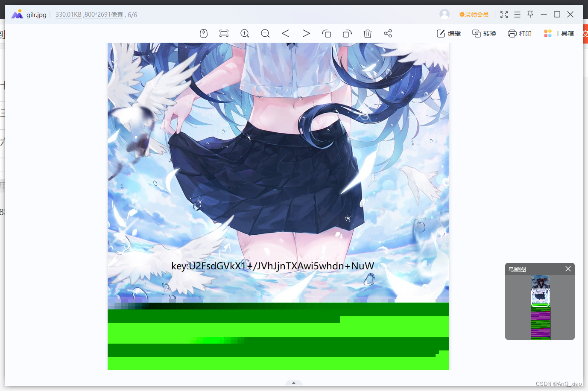Click the actual-size mouse icon in toolbar
Viewport: 588px width, 391px height.
[x=204, y=33]
